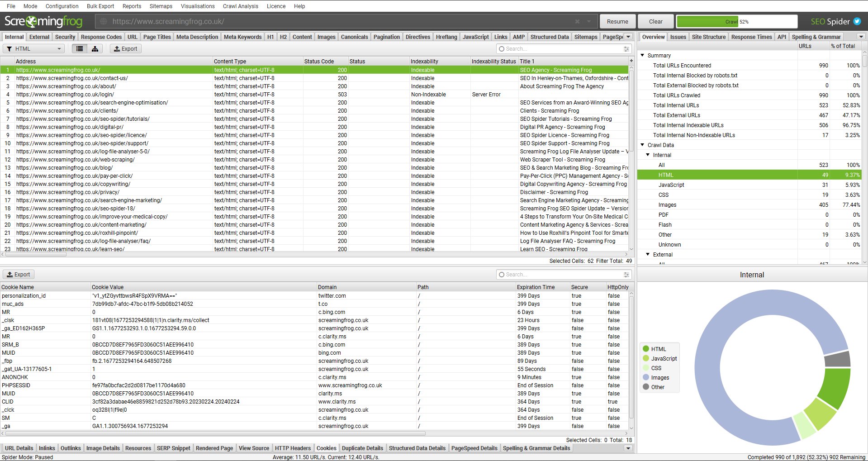This screenshot has height=461, width=868.
Task: Click the globe icon in URL bar
Action: 103,21
